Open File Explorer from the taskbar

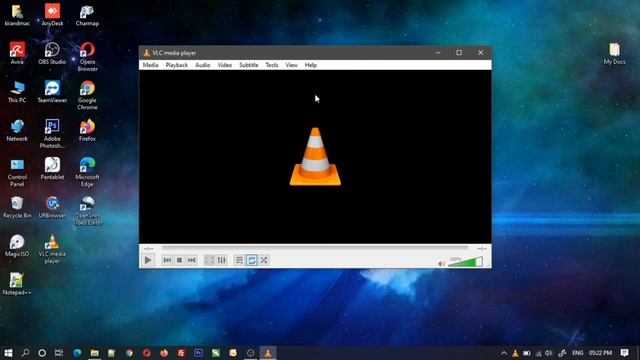click(94, 353)
